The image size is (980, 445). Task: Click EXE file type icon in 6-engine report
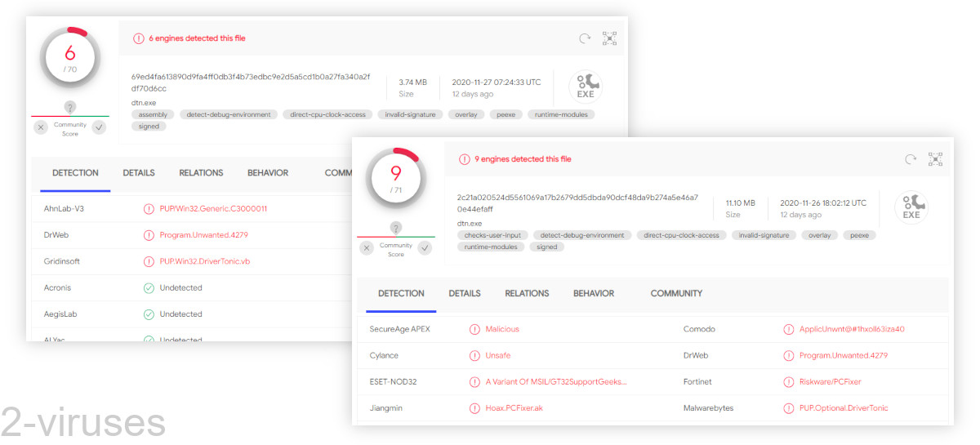click(586, 86)
